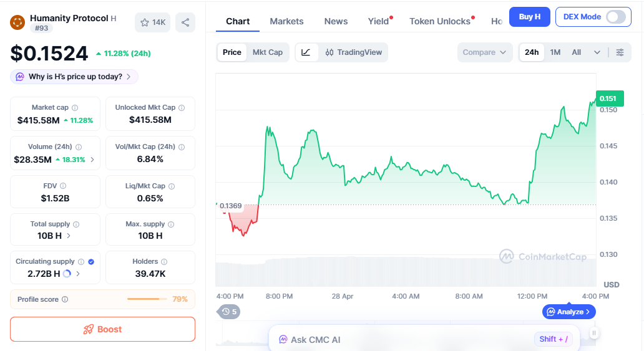Viewport: 644px width, 351px height.
Task: Click the current price tag 0.151
Action: [x=610, y=99]
